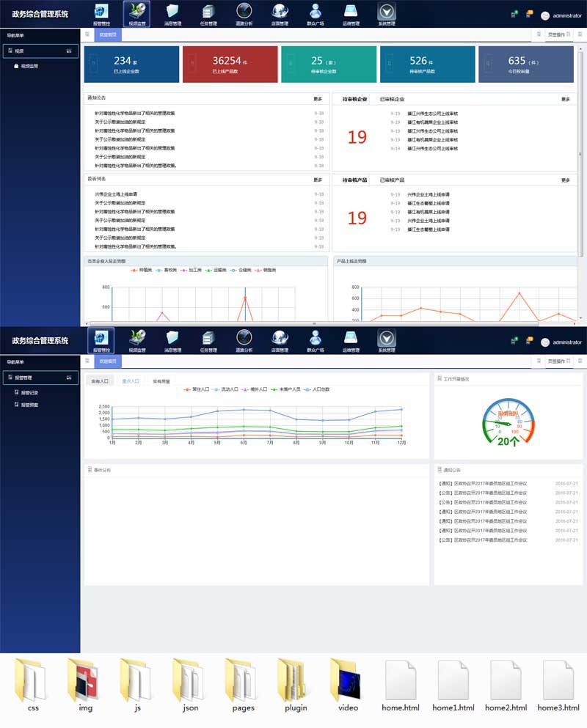587x728 pixels.
Task: Select the 实有房屋 chart tab
Action: pos(161,380)
